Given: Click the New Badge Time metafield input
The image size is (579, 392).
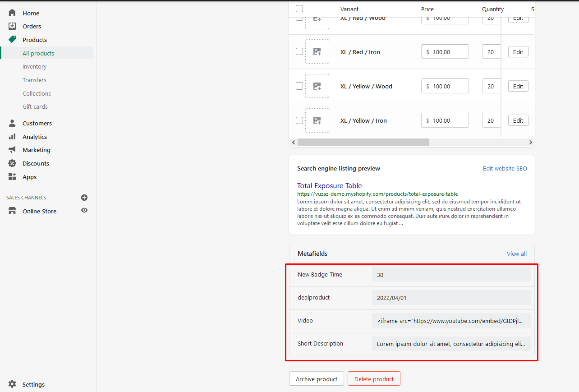Looking at the screenshot, I should [x=451, y=275].
